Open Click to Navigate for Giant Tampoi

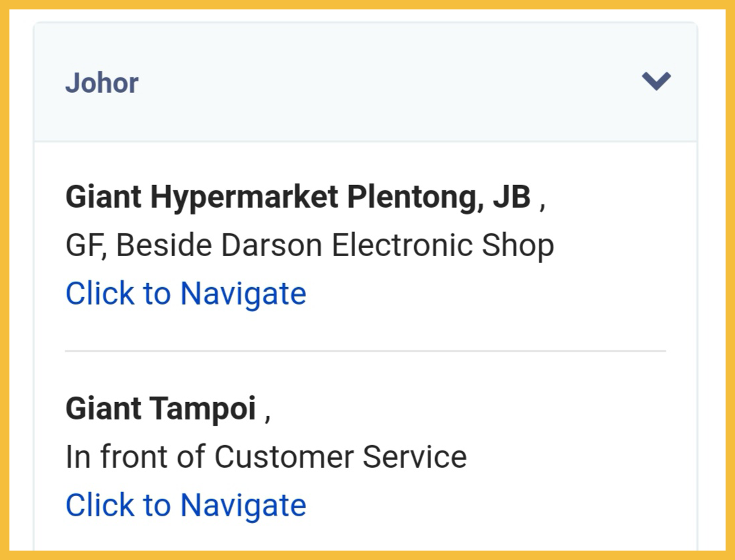pyautogui.click(x=186, y=506)
